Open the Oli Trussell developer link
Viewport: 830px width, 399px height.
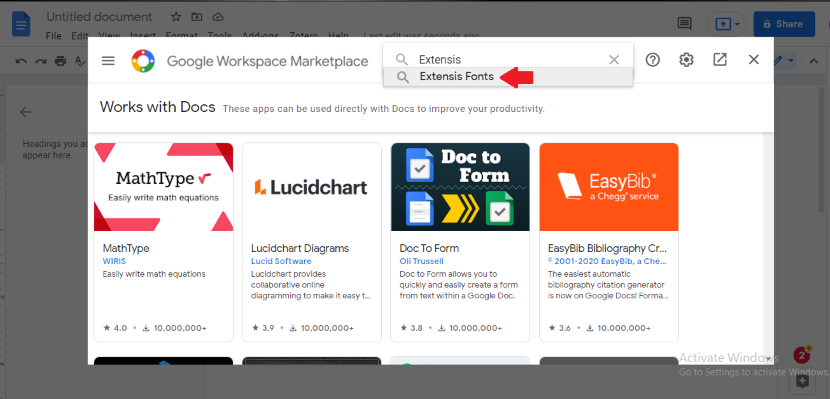point(421,261)
